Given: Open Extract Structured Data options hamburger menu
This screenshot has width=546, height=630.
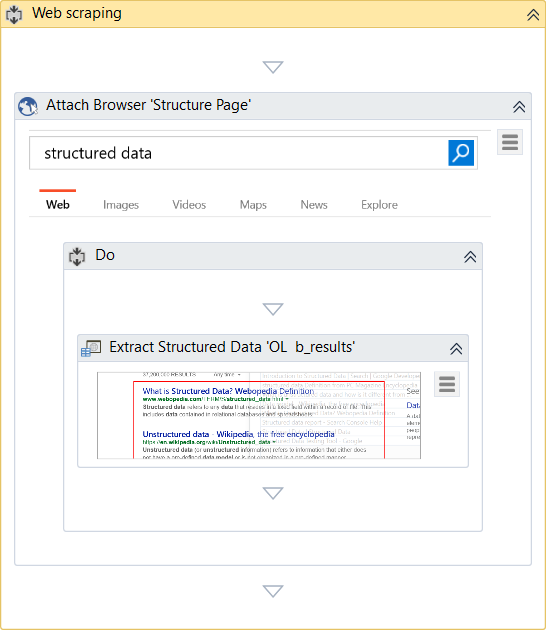Looking at the screenshot, I should pyautogui.click(x=447, y=384).
